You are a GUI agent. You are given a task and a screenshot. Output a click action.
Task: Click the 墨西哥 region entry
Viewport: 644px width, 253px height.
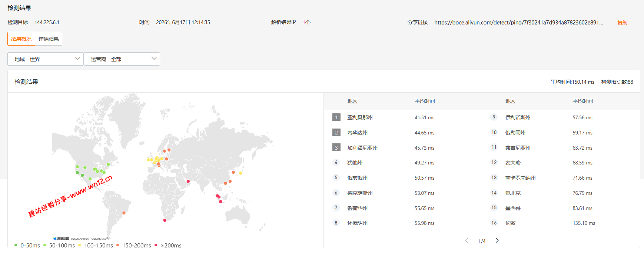pyautogui.click(x=513, y=208)
